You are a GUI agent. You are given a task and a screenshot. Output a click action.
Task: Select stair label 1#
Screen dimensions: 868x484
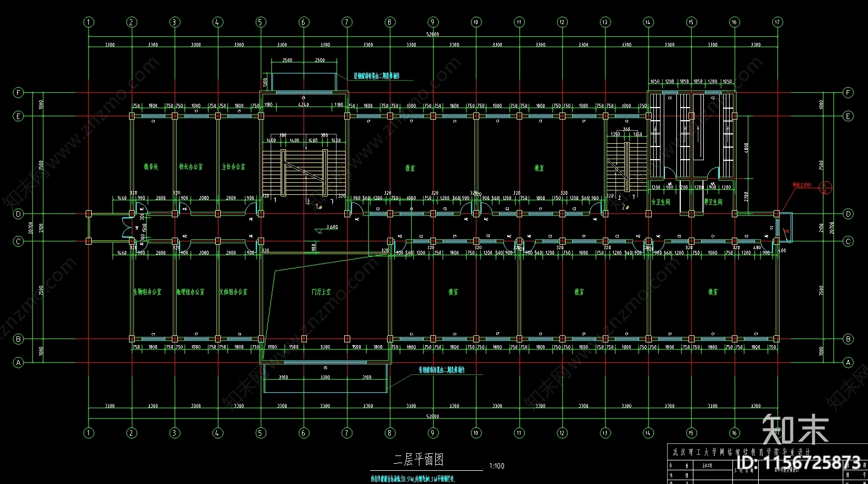coord(318,207)
